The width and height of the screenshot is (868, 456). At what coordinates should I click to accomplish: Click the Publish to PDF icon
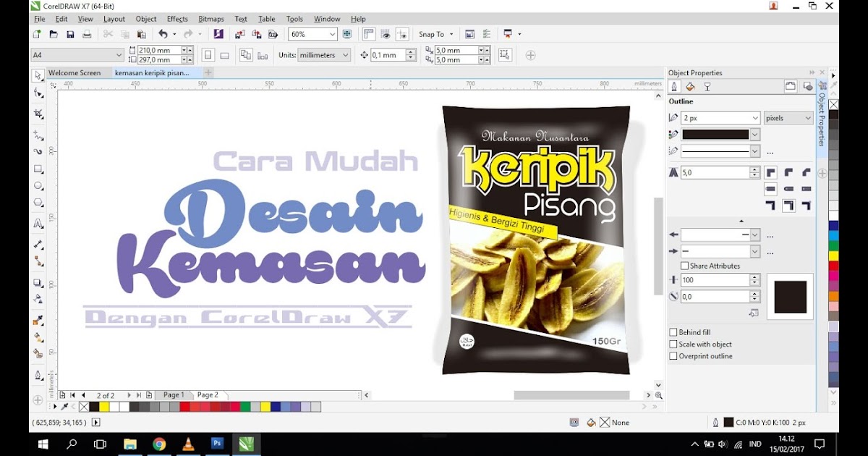pos(273,34)
